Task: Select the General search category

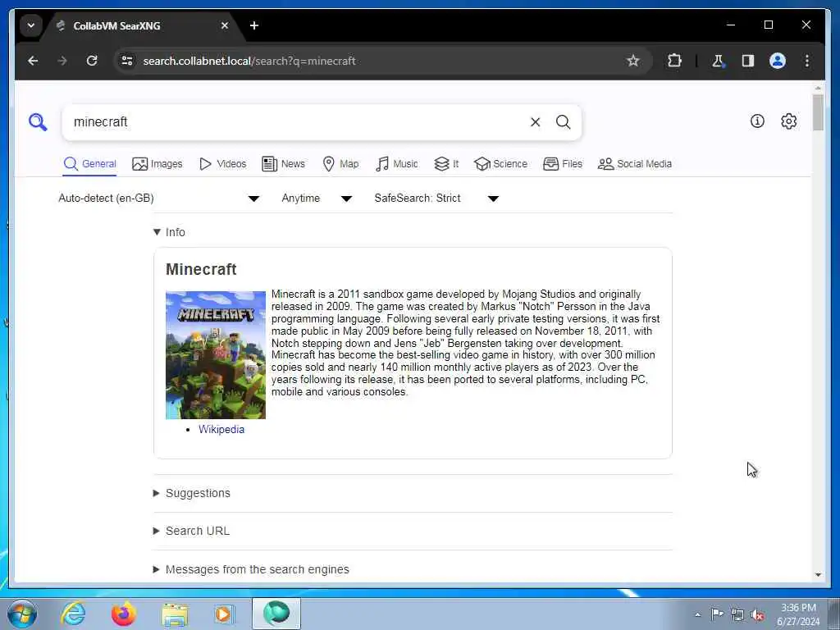Action: point(90,164)
